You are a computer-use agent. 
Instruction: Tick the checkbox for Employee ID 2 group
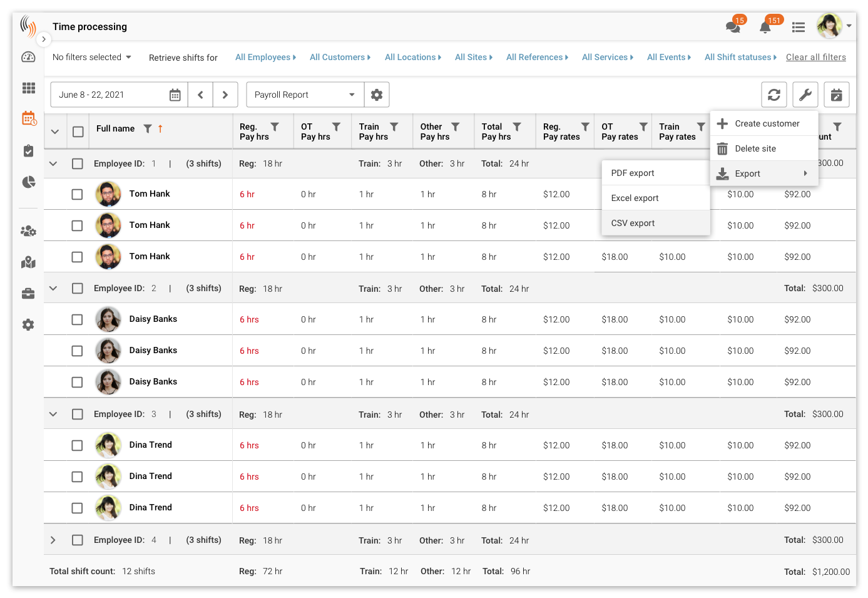77,288
